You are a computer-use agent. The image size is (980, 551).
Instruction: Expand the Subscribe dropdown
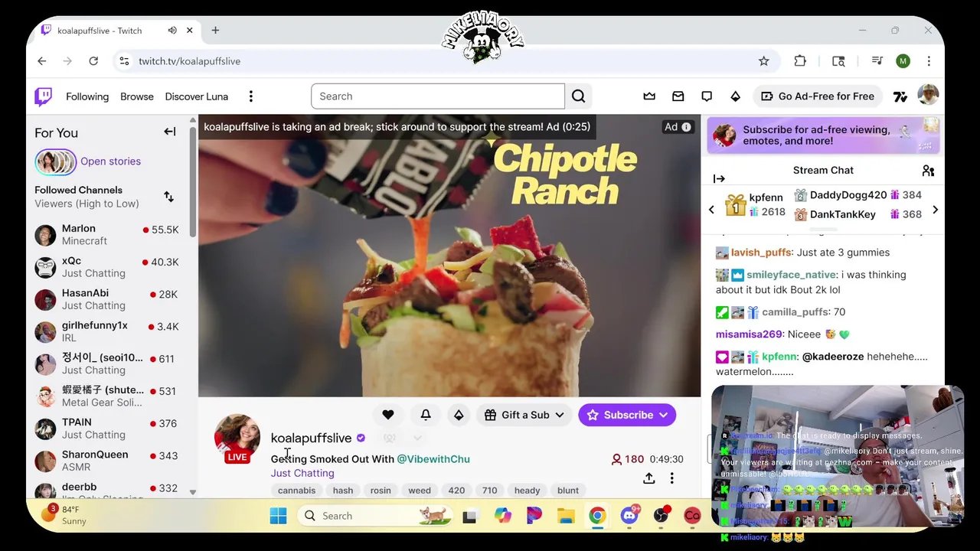tap(663, 415)
